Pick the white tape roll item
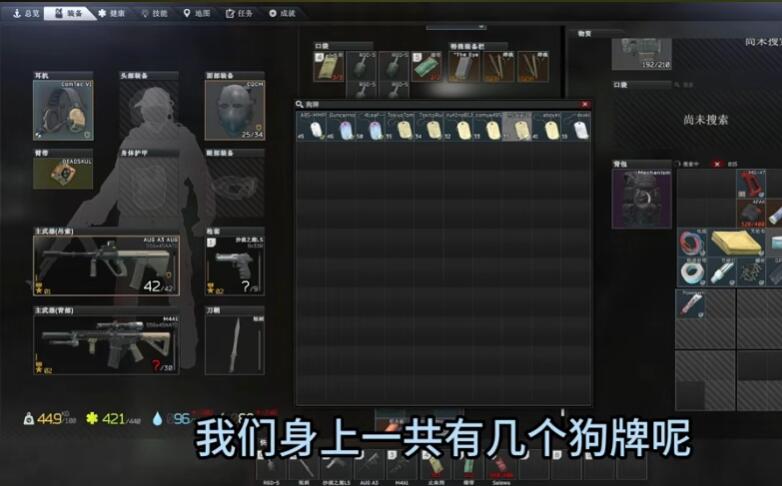 pyautogui.click(x=692, y=272)
